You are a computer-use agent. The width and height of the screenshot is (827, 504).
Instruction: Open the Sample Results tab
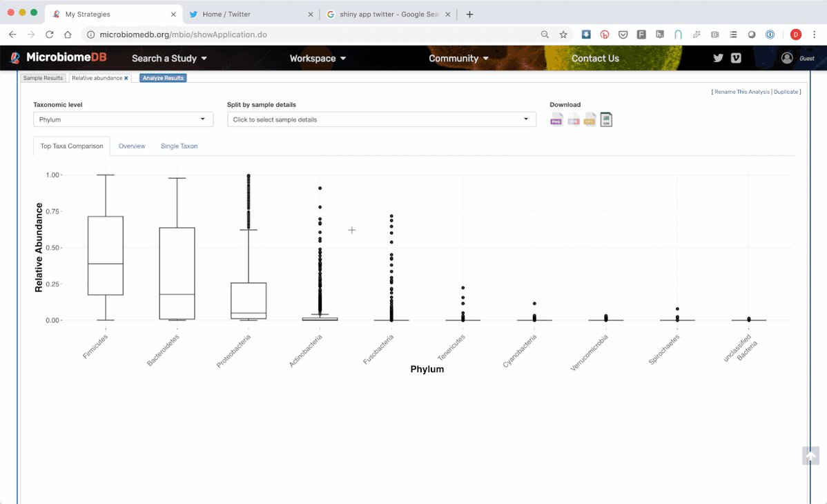(43, 78)
